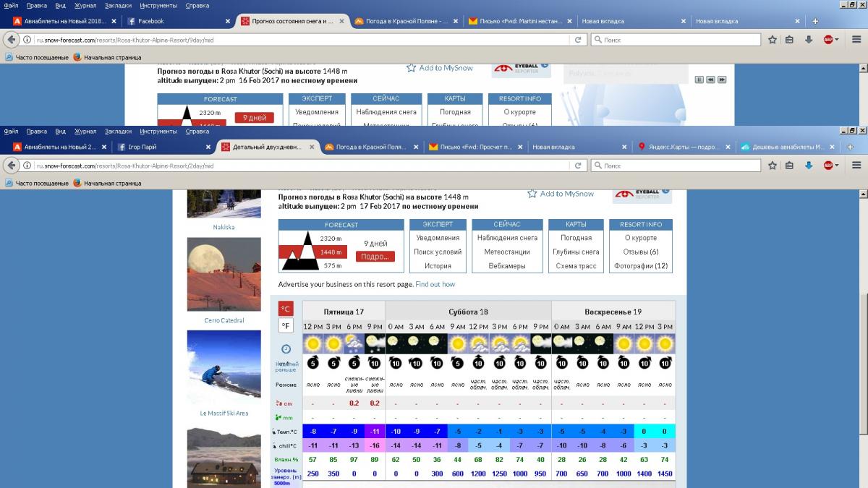Go back using the back window's back arrow
The width and height of the screenshot is (868, 488).
(10, 40)
